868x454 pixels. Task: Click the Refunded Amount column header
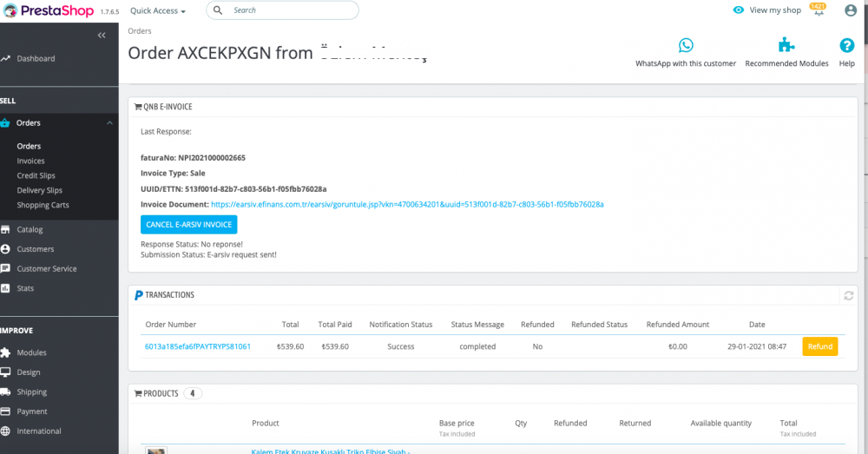click(x=678, y=325)
